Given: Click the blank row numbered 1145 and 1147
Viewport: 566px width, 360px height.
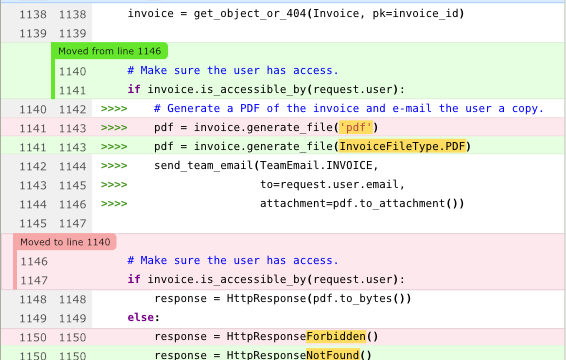Looking at the screenshot, I should tap(283, 223).
